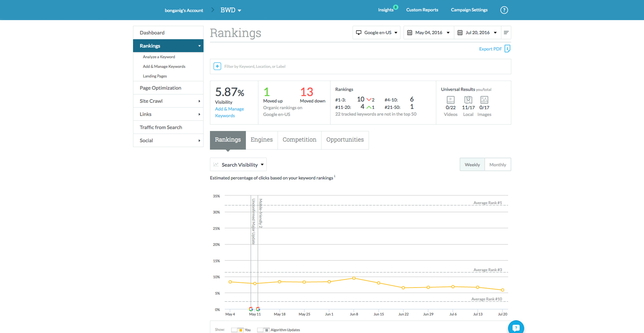This screenshot has width=644, height=333.
Task: Open the Opportunities tab
Action: tap(345, 140)
